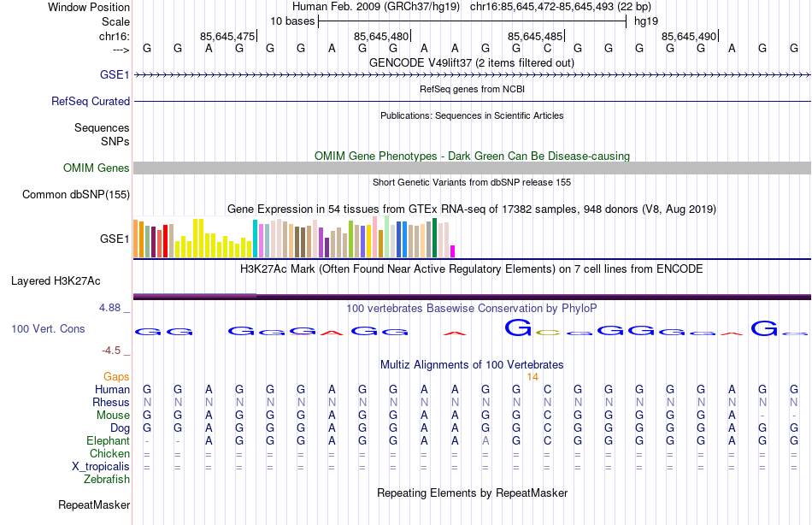
Task: Click the dark H3K27Ac signal bar
Action: click(x=473, y=297)
